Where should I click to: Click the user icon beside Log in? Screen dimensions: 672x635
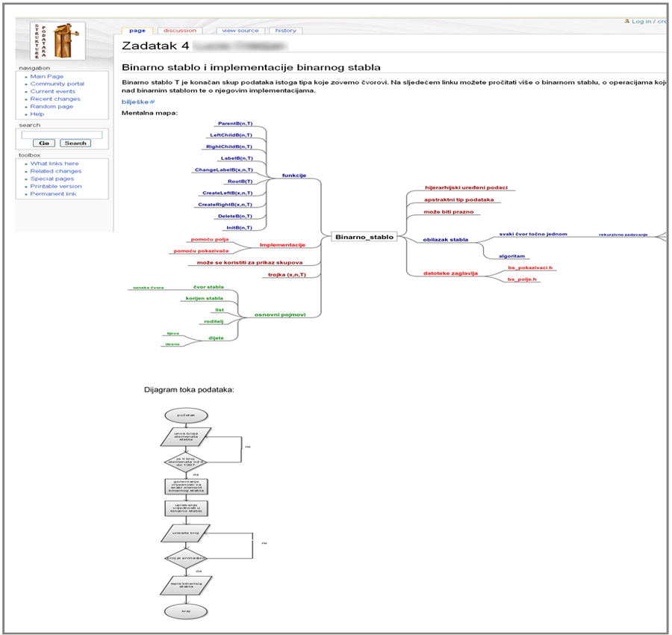[x=627, y=21]
